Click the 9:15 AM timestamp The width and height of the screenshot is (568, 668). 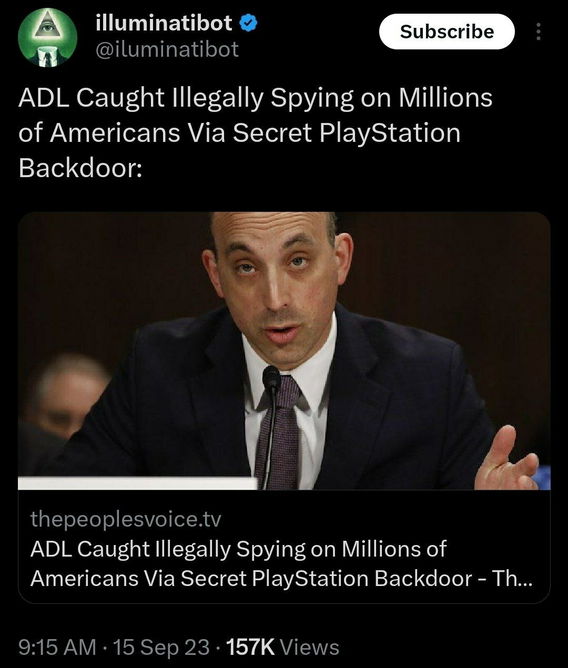point(57,647)
